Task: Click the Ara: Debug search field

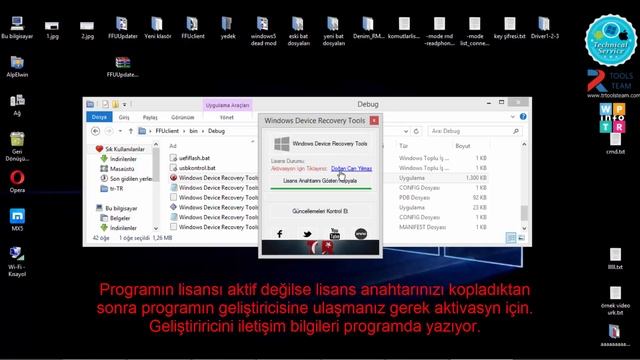Action: pos(475,131)
